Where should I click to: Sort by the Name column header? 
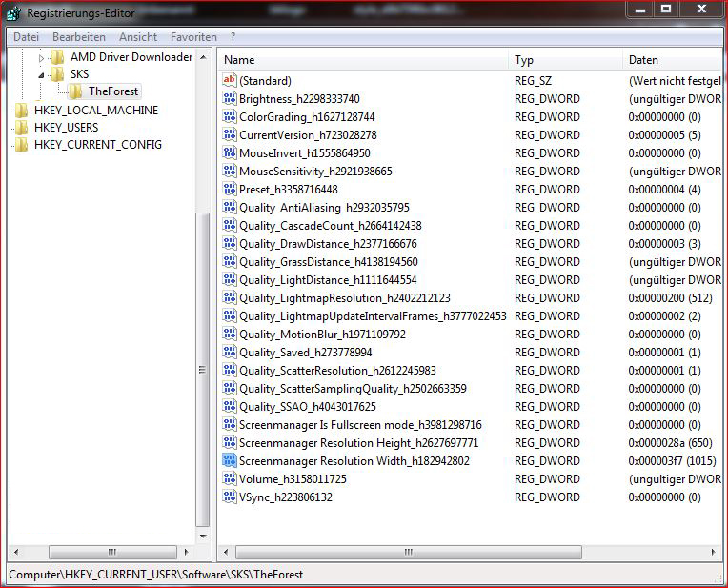(x=362, y=60)
